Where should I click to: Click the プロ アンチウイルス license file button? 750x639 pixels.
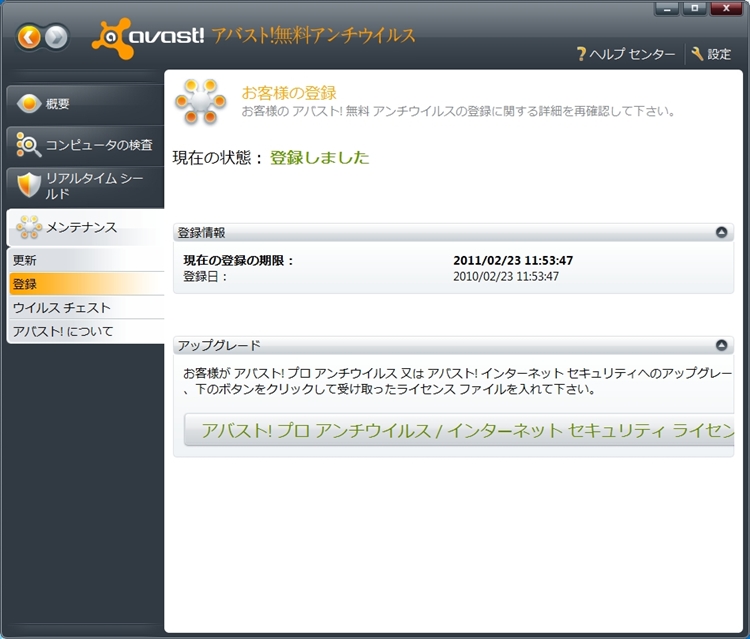click(x=459, y=430)
